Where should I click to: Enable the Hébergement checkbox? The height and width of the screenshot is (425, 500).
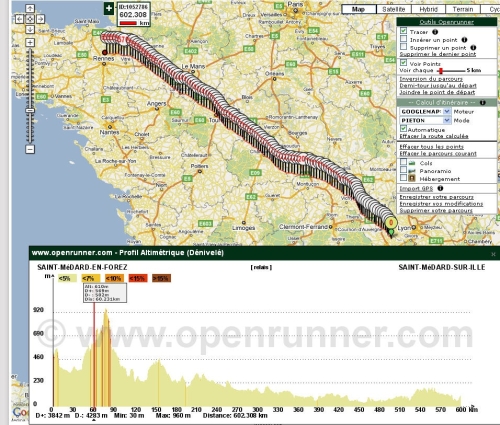click(403, 177)
